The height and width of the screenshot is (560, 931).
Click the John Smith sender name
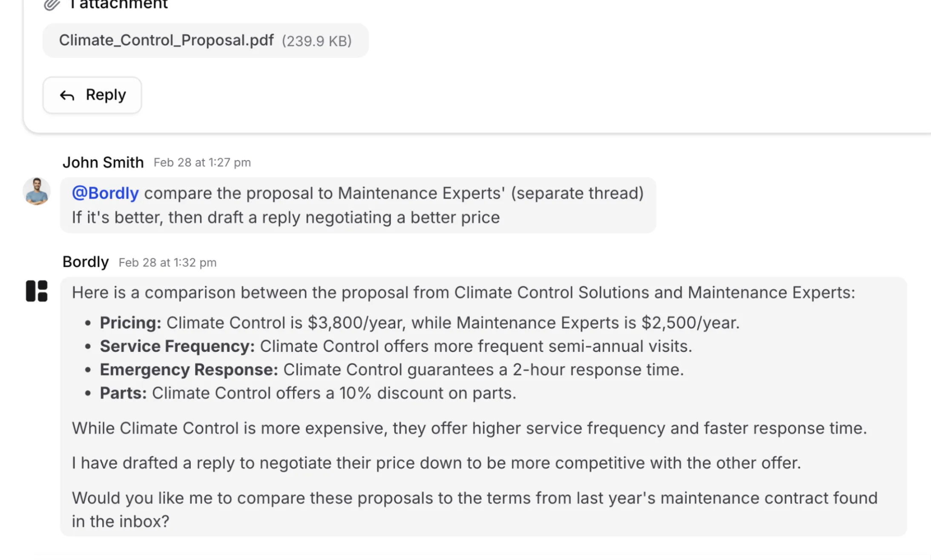(103, 163)
